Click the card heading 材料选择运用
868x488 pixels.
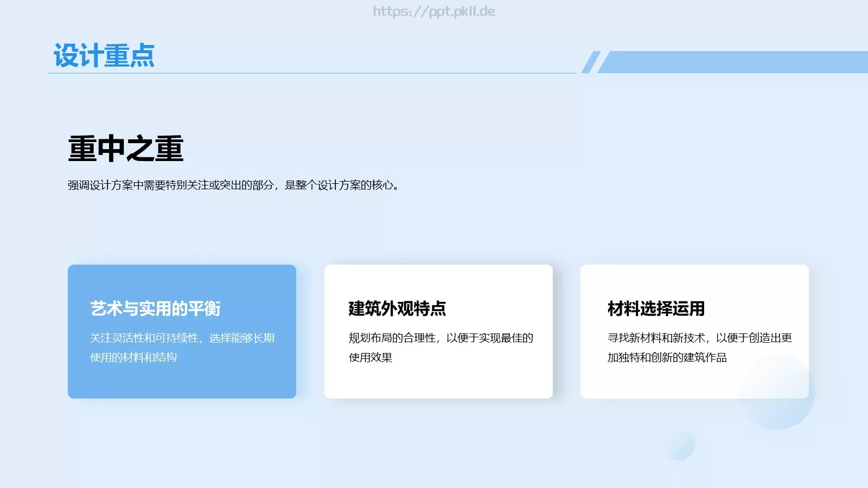[656, 309]
